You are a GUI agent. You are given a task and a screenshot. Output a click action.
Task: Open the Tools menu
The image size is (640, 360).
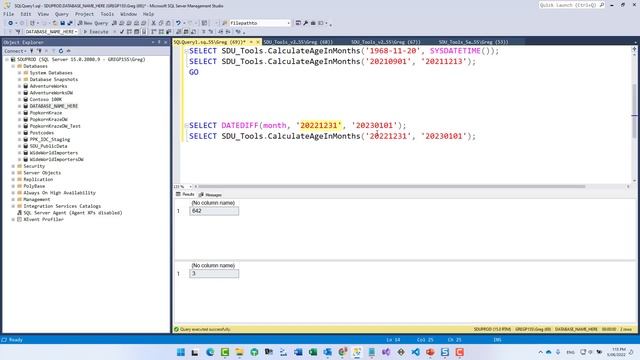click(x=107, y=14)
